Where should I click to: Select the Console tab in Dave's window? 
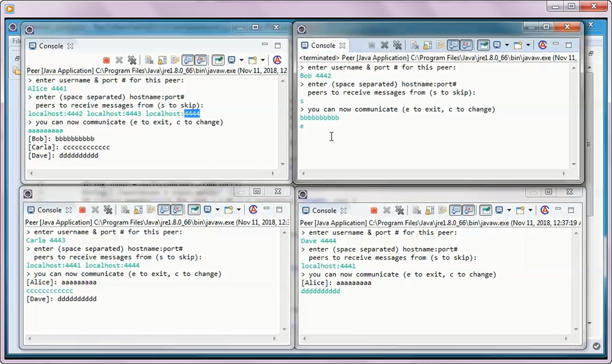[x=323, y=210]
